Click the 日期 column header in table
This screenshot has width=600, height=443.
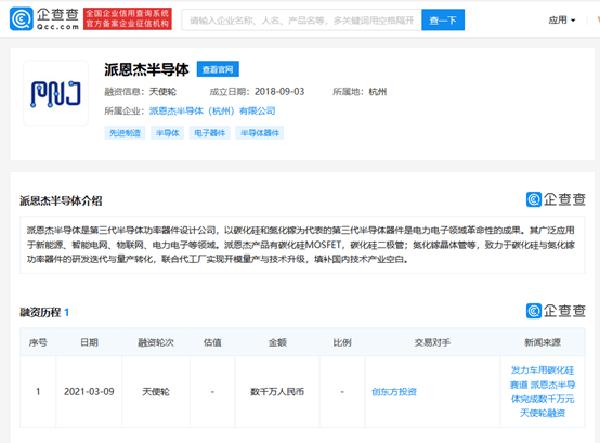[88, 342]
